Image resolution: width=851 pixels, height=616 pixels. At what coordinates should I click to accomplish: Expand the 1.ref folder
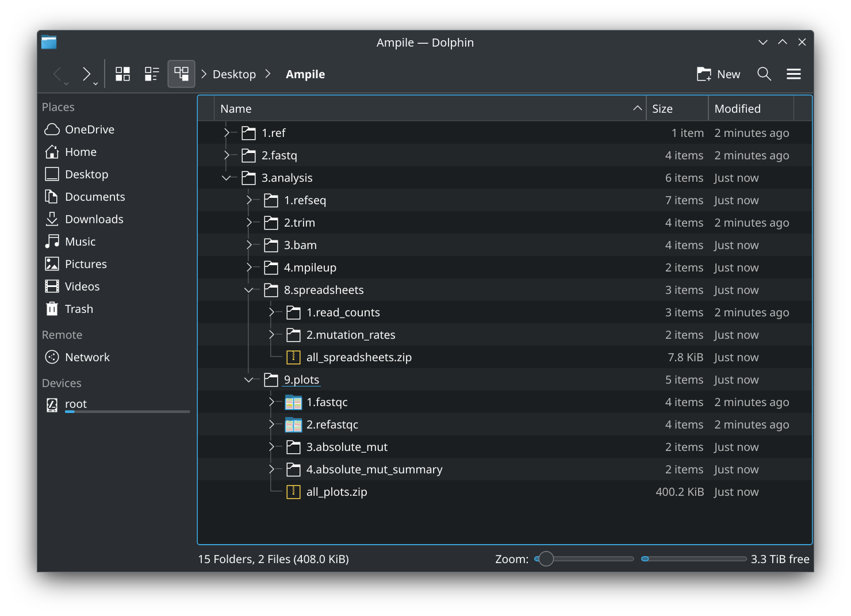click(227, 133)
